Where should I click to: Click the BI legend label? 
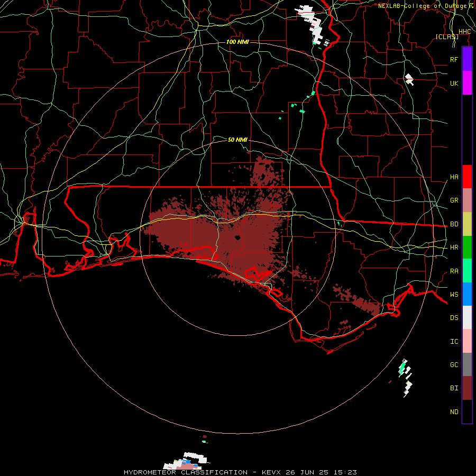click(x=454, y=388)
